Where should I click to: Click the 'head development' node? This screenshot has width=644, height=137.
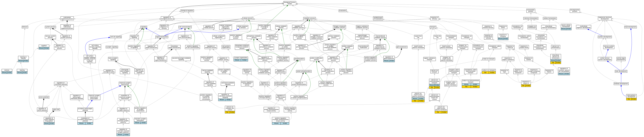[x=630, y=27]
